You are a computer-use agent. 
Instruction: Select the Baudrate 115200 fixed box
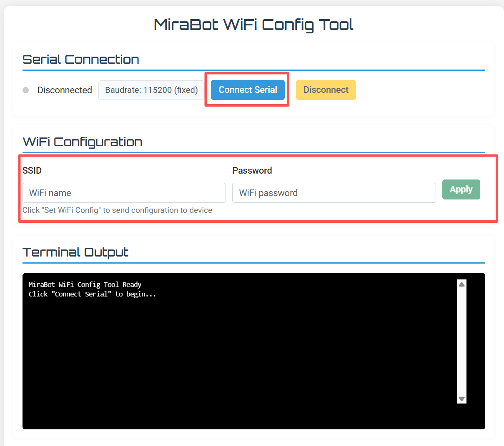coord(151,90)
